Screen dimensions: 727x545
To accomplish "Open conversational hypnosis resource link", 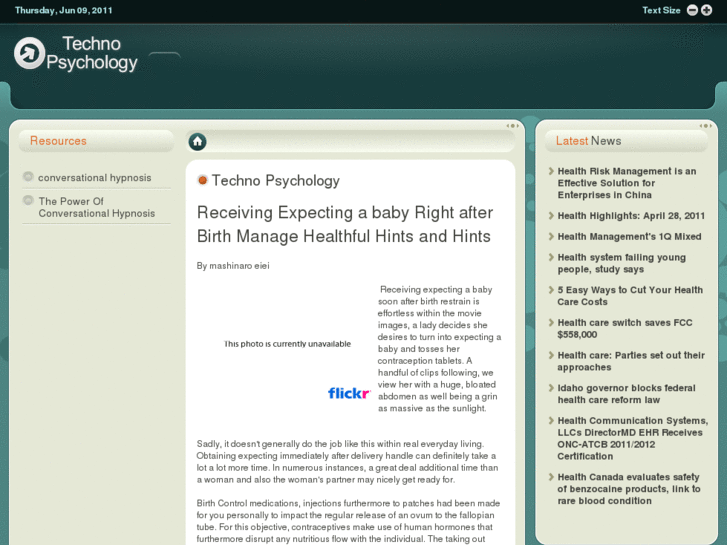I will 95,178.
